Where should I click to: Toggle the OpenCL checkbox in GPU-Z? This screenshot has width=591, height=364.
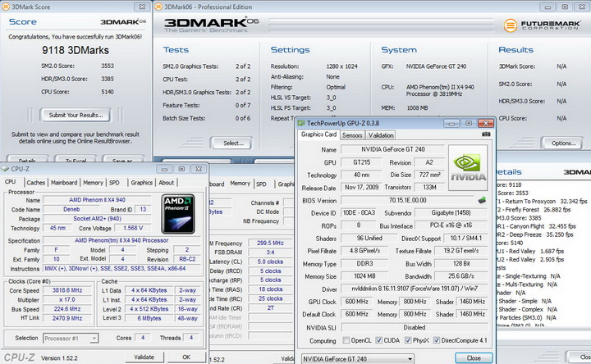tap(346, 340)
